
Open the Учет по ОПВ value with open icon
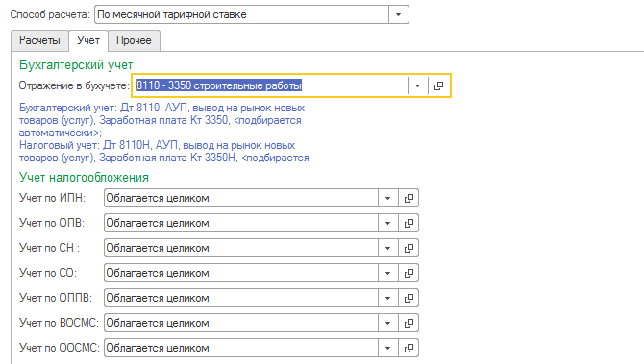[409, 223]
